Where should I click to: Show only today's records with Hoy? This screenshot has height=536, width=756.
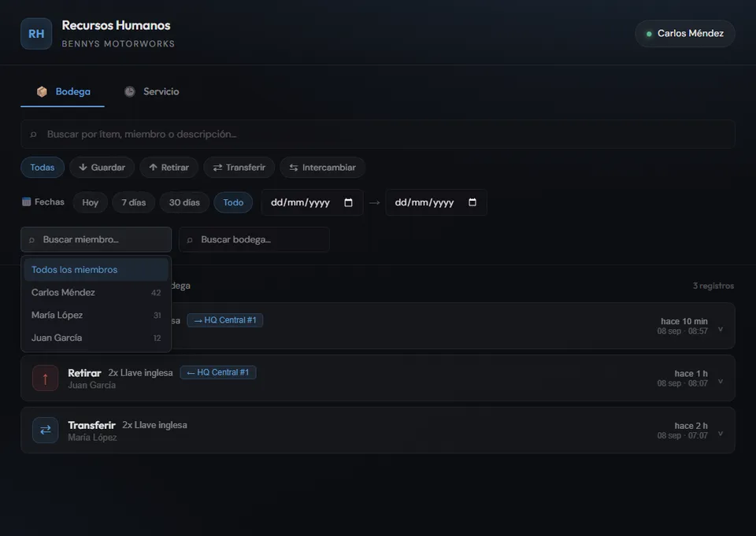coord(90,202)
